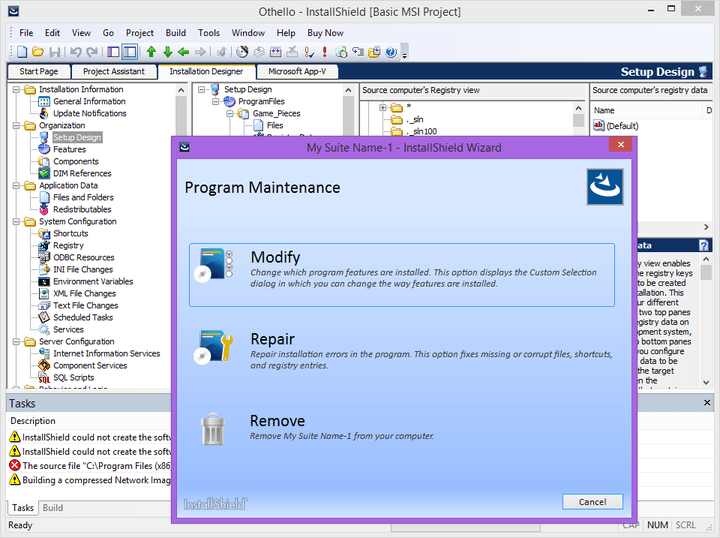720x538 pixels.
Task: Open the Buy Now menu
Action: point(326,33)
